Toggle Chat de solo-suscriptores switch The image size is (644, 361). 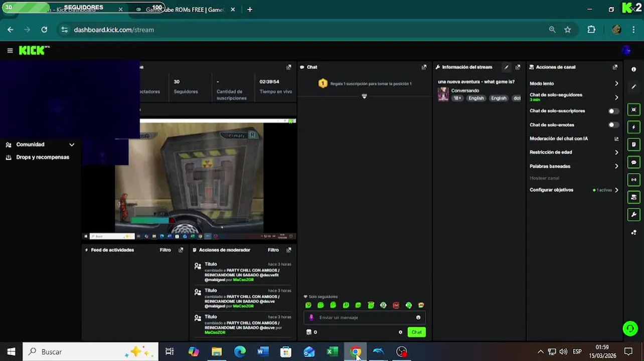[613, 111]
